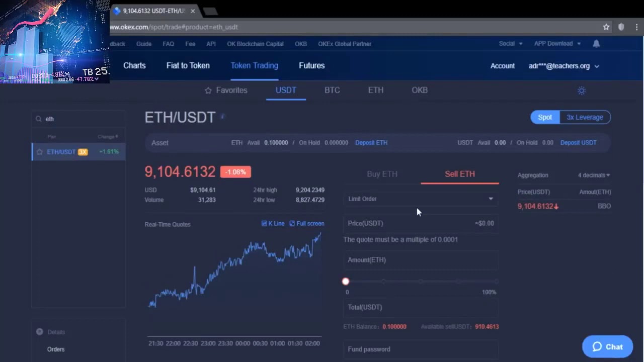Open the FAQ link
This screenshot has height=362, width=644.
(169, 44)
